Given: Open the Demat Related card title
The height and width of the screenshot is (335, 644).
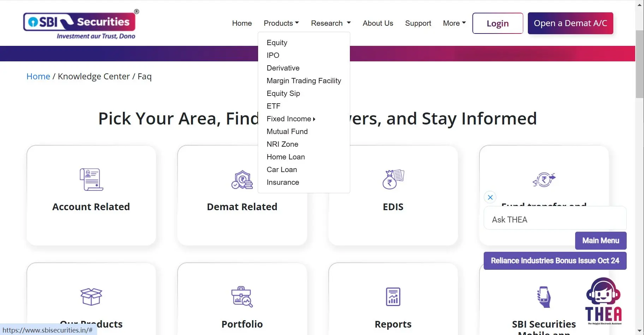Looking at the screenshot, I should (242, 207).
